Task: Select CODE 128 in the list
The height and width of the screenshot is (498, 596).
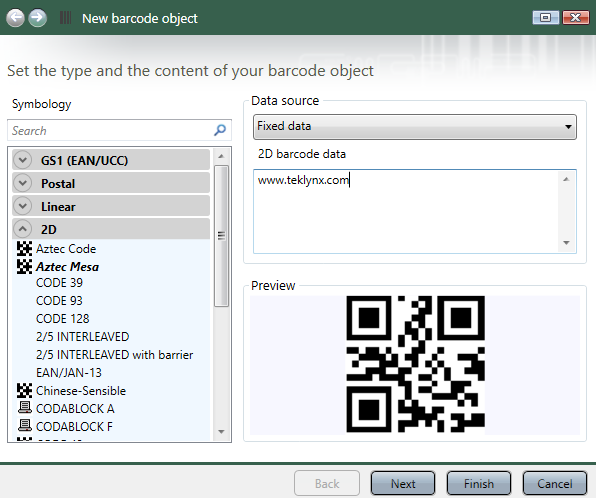Action: point(63,319)
